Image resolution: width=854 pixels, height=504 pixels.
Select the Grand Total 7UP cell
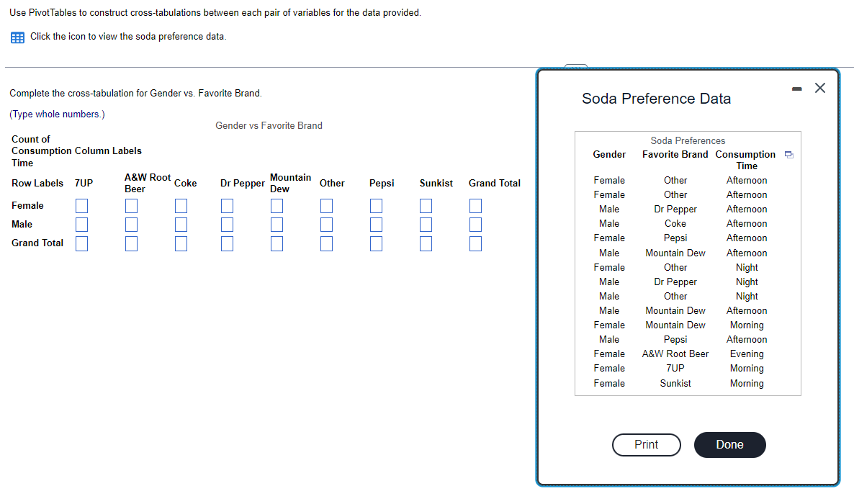pyautogui.click(x=81, y=243)
